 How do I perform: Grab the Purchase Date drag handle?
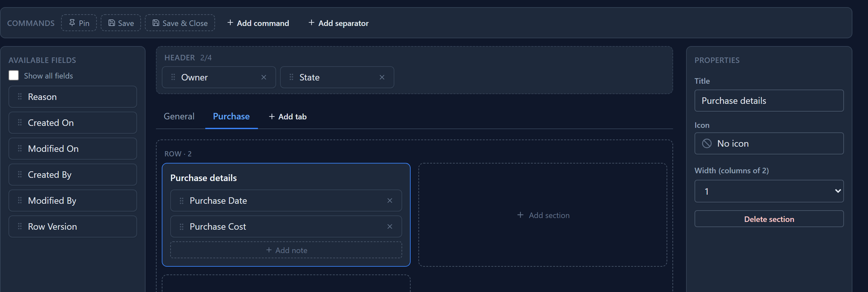pyautogui.click(x=182, y=201)
